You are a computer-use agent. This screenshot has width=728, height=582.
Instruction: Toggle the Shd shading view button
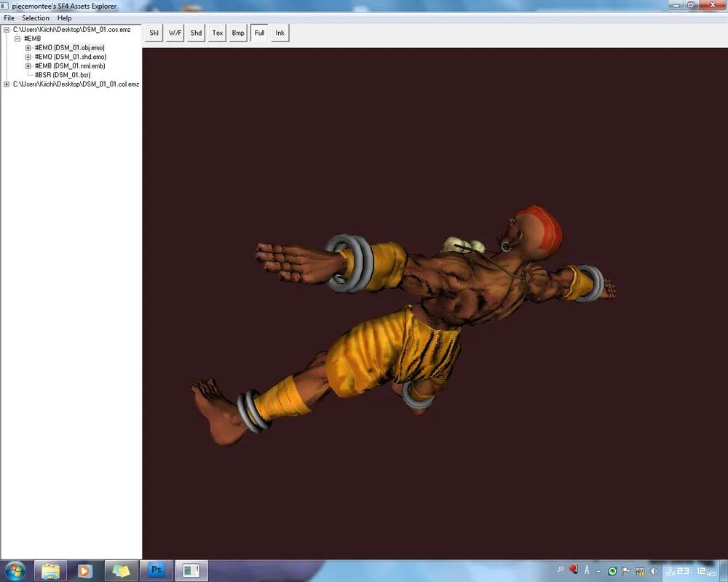click(x=196, y=33)
